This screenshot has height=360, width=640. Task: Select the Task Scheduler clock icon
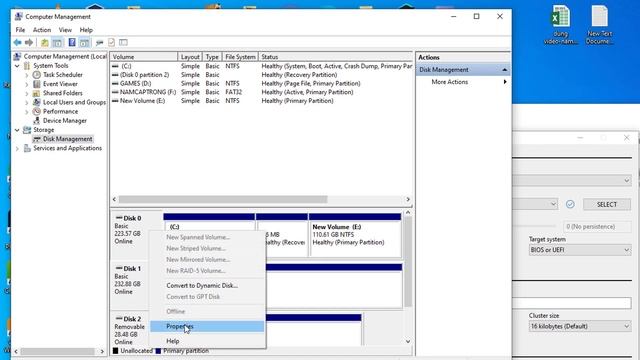click(x=37, y=75)
